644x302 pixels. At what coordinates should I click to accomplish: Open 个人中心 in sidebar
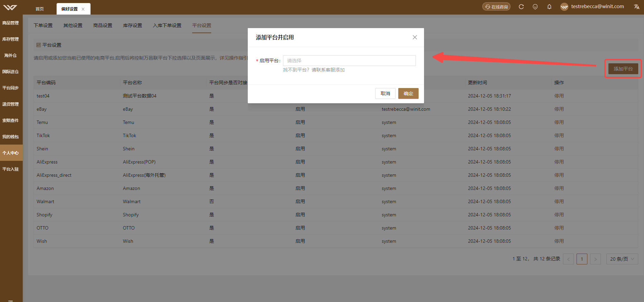click(11, 153)
